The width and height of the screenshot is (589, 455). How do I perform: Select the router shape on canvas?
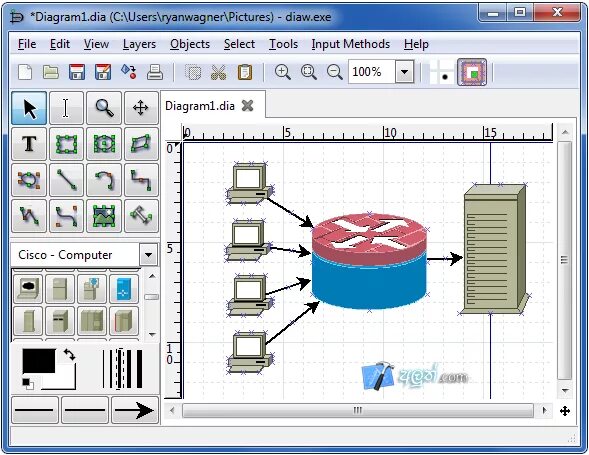click(x=369, y=262)
